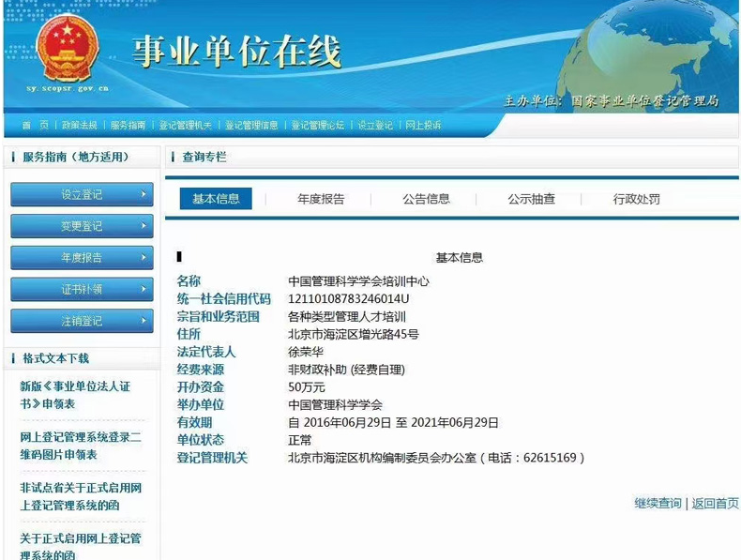The height and width of the screenshot is (560, 741).
Task: Click unit status value 正常
Action: [x=299, y=440]
